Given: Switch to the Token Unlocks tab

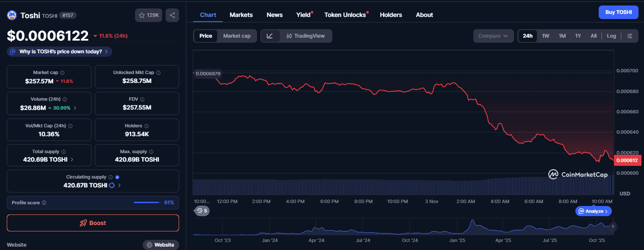Looking at the screenshot, I should [x=345, y=15].
